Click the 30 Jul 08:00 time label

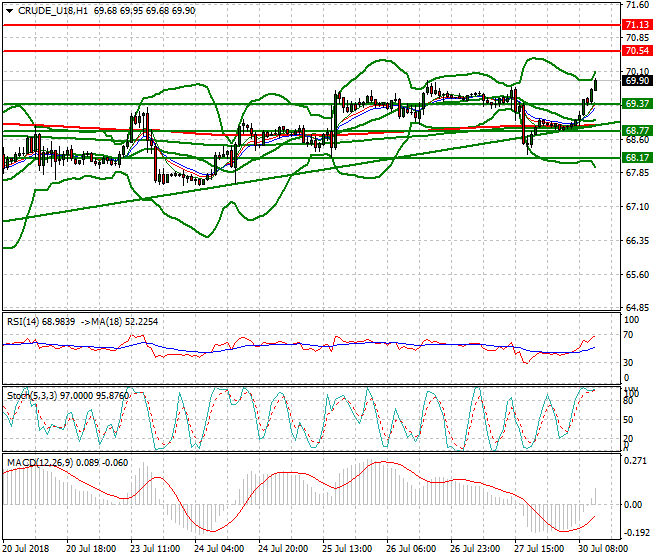[603, 549]
